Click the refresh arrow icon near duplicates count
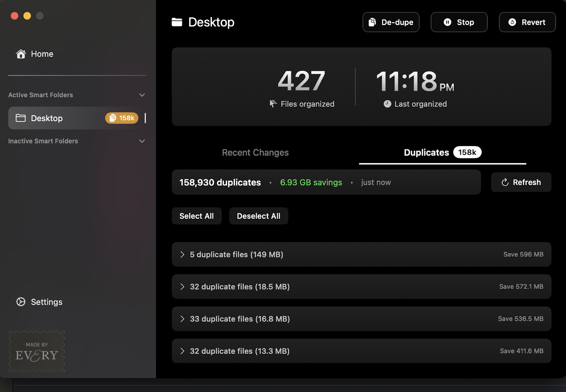The image size is (566, 392). click(504, 182)
